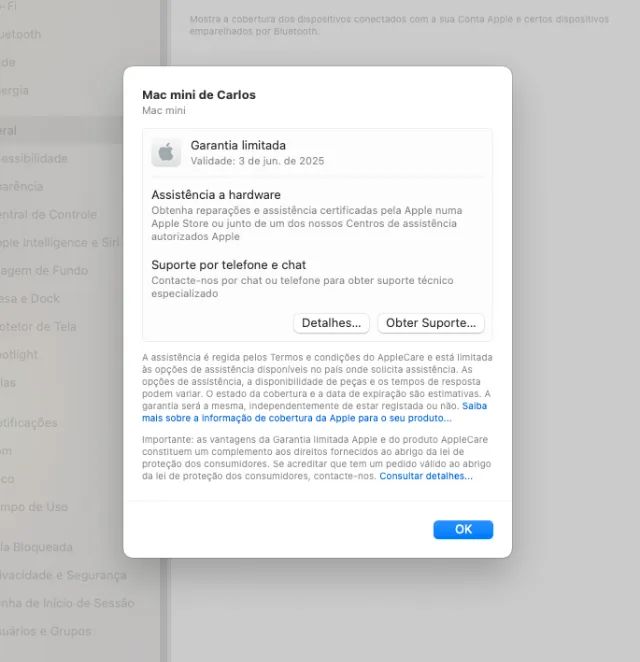
Task: Open Imagem de Fundo in sidebar
Action: click(x=44, y=270)
